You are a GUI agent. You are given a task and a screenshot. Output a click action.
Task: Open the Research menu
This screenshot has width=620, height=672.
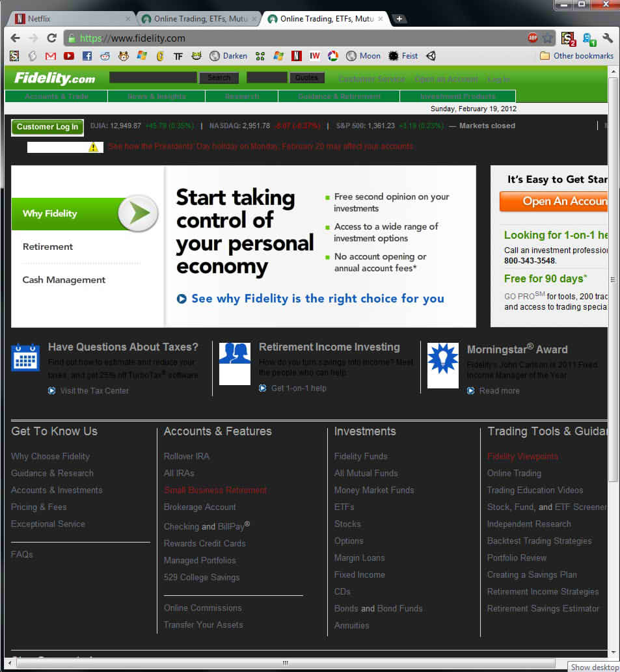[241, 96]
